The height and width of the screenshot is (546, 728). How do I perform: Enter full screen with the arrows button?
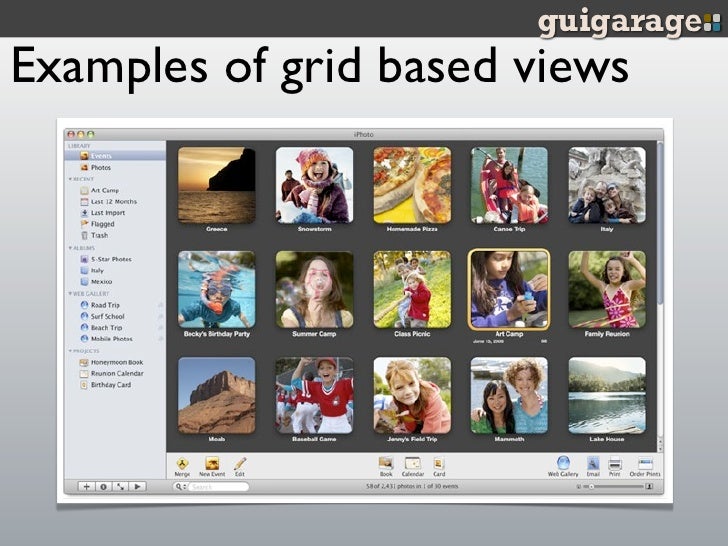[x=120, y=487]
